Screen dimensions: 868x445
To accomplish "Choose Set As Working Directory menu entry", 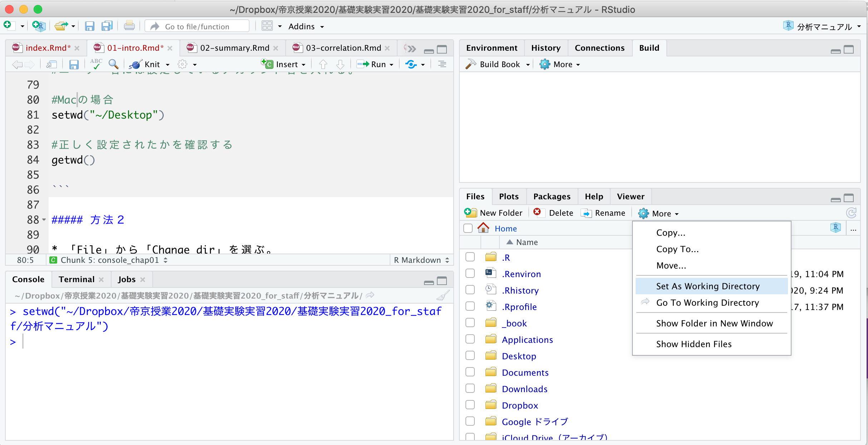I will pos(707,286).
